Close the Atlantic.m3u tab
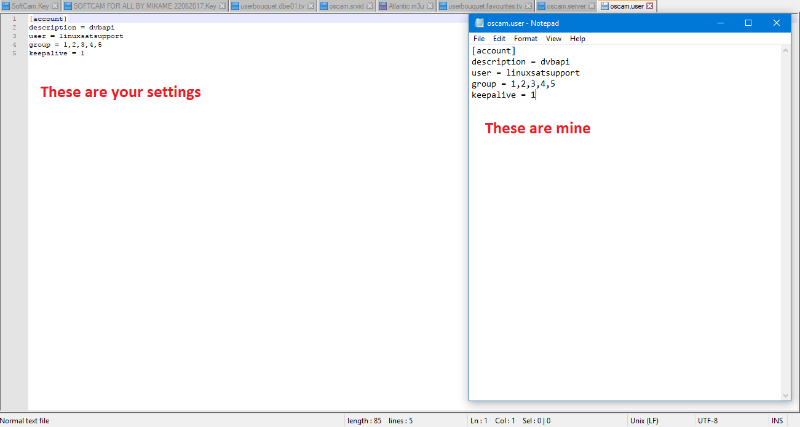This screenshot has width=800, height=427. (x=430, y=6)
